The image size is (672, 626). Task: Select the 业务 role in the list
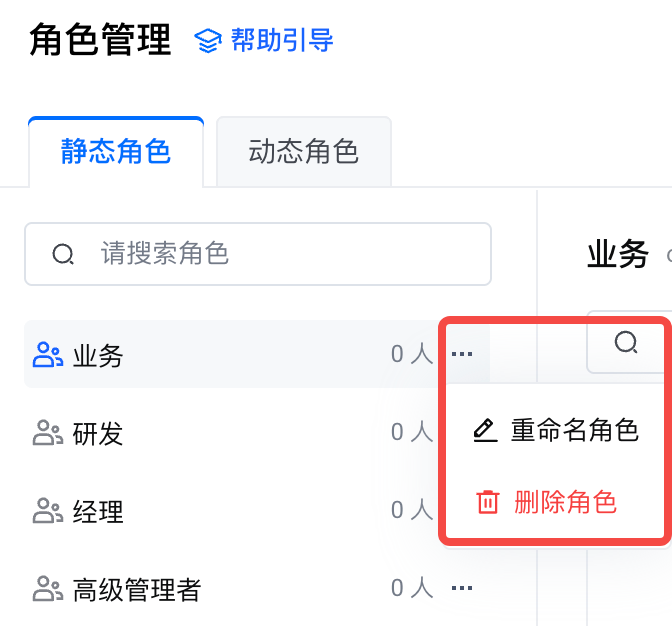click(x=98, y=355)
